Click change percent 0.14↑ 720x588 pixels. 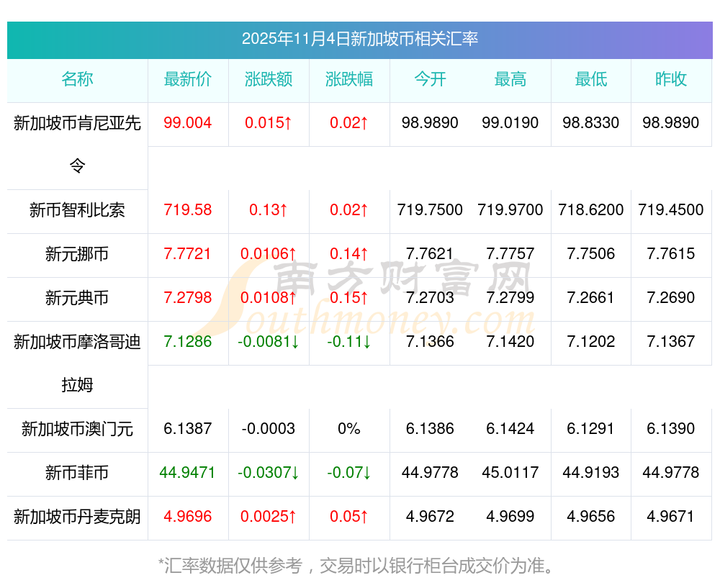coord(349,253)
